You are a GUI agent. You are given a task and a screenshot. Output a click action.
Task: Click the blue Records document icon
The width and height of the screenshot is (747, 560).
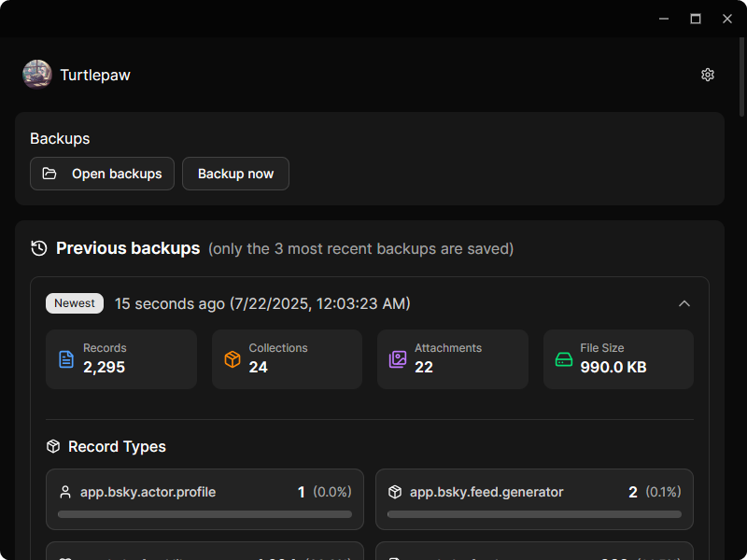pyautogui.click(x=66, y=359)
